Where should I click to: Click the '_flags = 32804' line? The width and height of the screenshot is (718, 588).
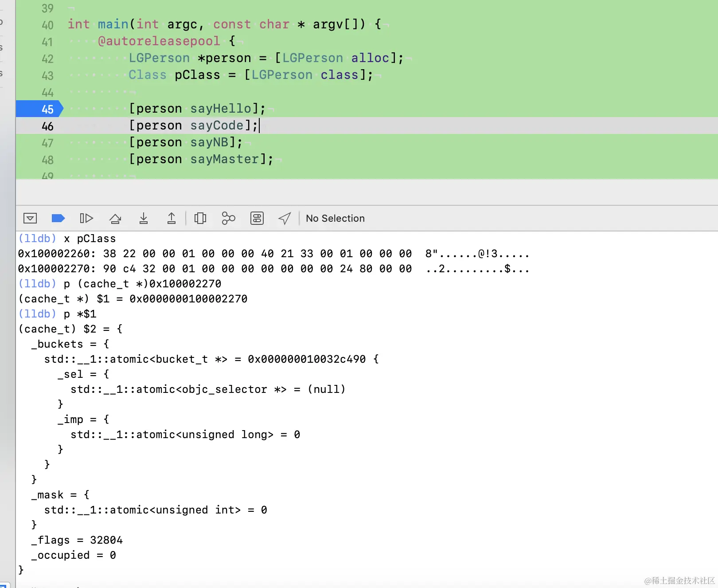77,540
